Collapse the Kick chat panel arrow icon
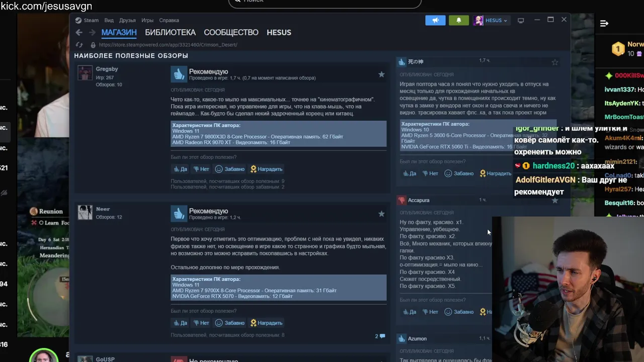644x362 pixels. point(604,23)
